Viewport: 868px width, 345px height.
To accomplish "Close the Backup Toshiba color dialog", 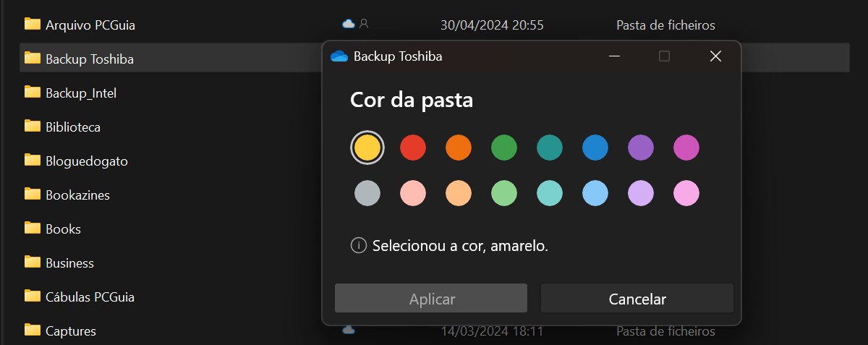I will click(715, 56).
